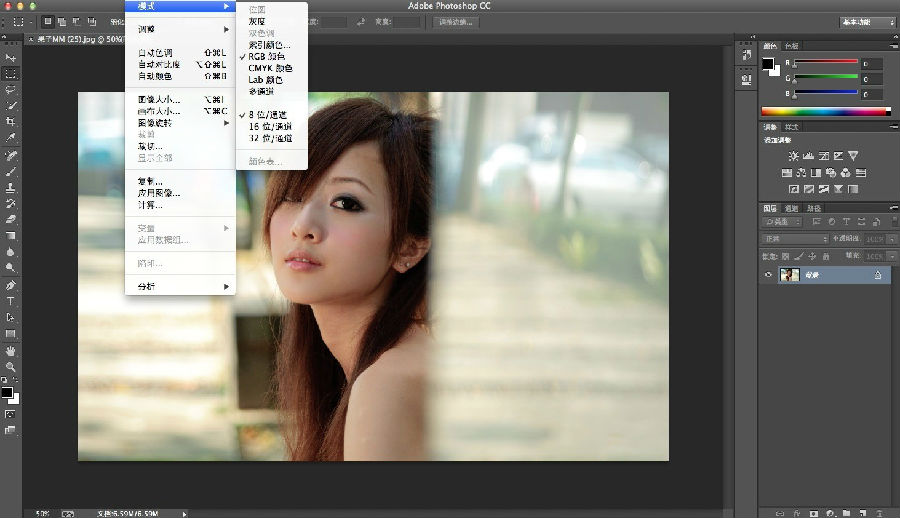Select the Crop tool

[x=11, y=121]
